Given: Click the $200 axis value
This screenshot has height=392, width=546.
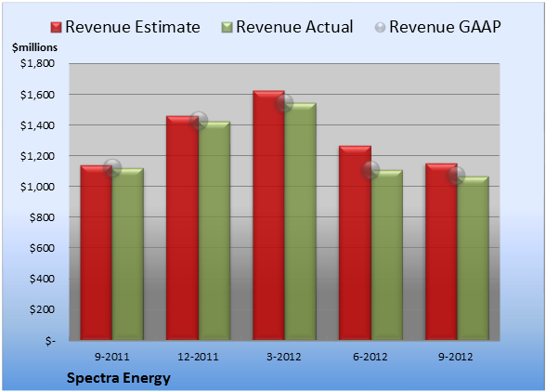Looking at the screenshot, I should click(42, 309).
